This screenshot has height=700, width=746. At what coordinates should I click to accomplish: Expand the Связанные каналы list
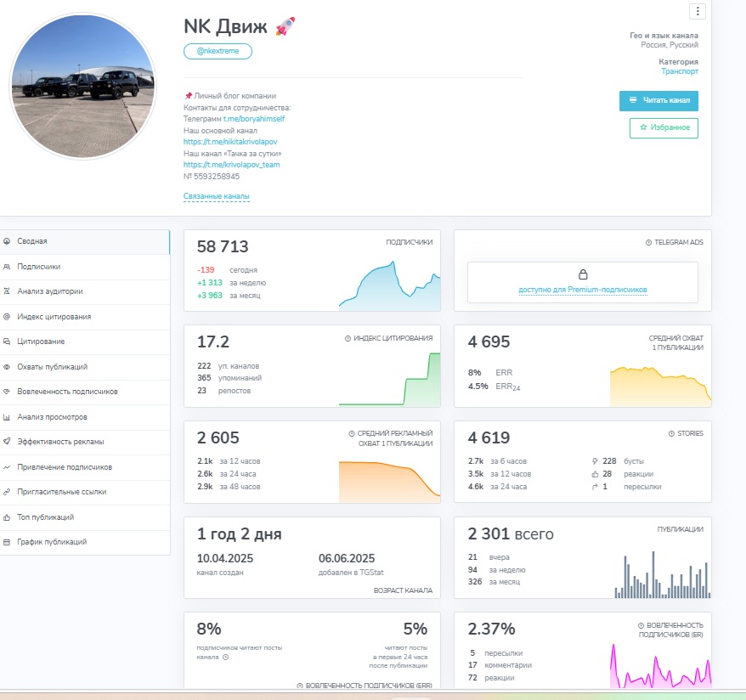click(216, 196)
